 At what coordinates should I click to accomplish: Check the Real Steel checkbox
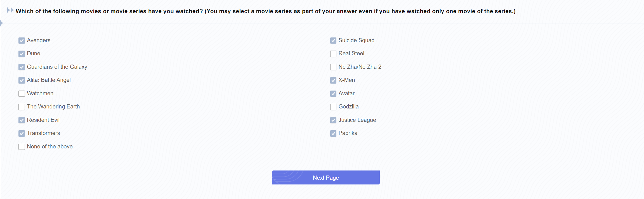click(x=333, y=54)
